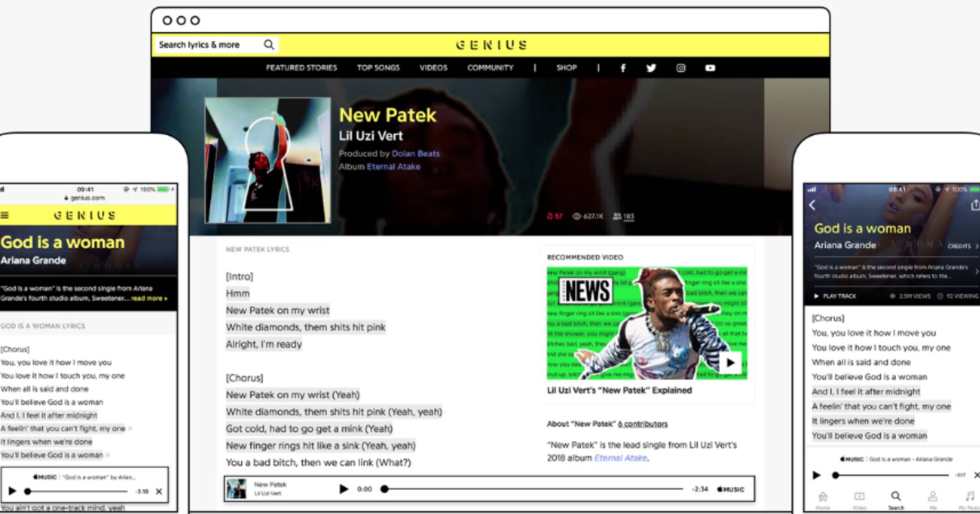Tap "A feelin' that you can't fight" on left phone
The image size is (980, 514).
coord(62,428)
